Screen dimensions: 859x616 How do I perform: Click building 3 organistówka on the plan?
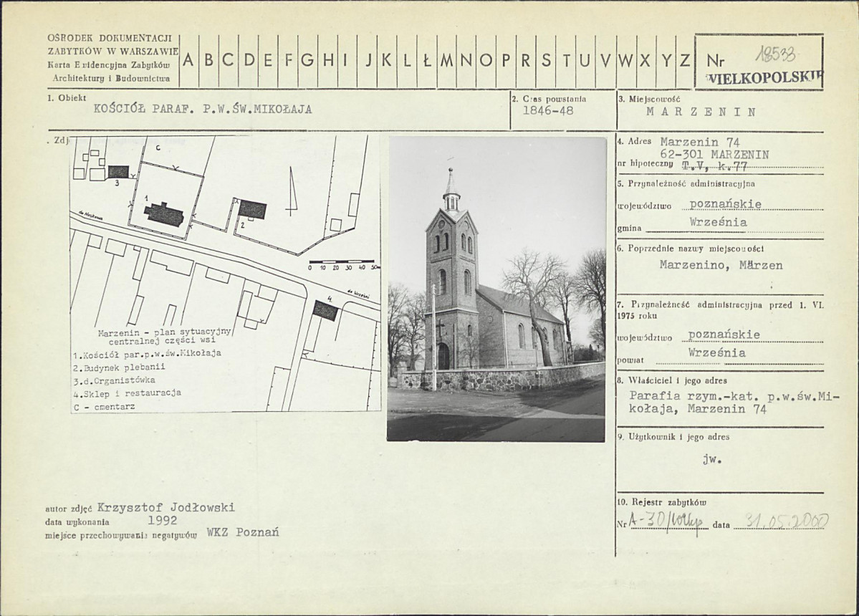click(118, 172)
